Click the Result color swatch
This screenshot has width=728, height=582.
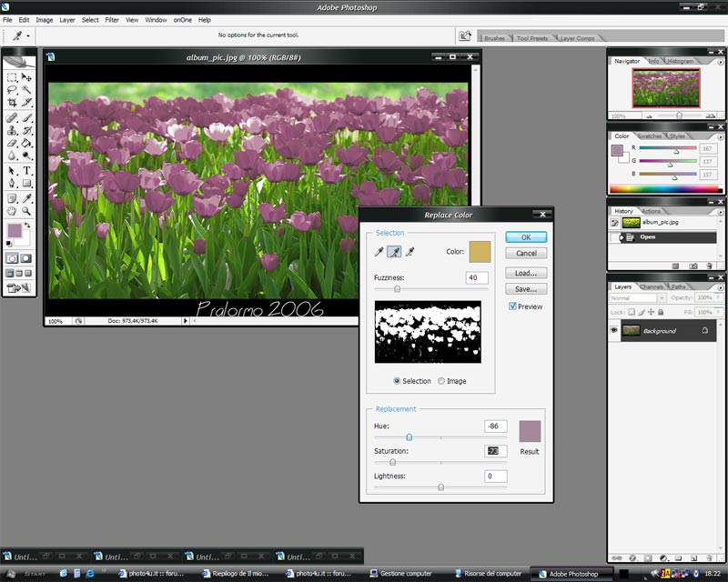(530, 431)
